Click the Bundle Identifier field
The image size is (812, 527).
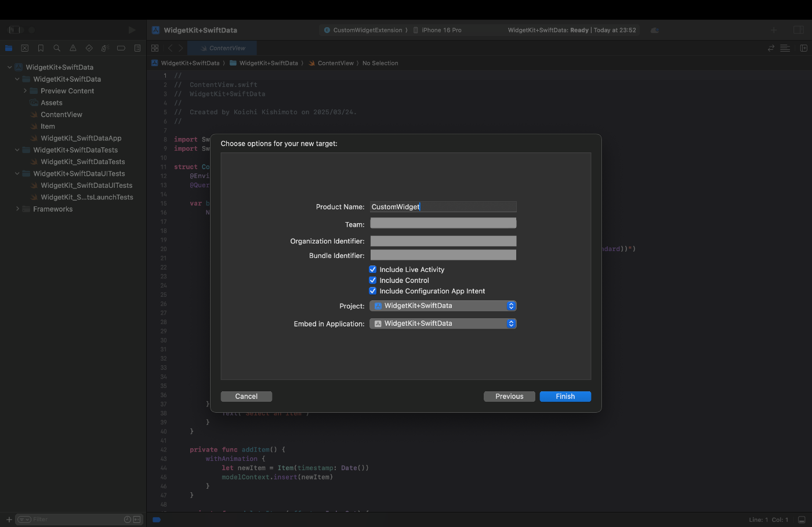point(443,255)
